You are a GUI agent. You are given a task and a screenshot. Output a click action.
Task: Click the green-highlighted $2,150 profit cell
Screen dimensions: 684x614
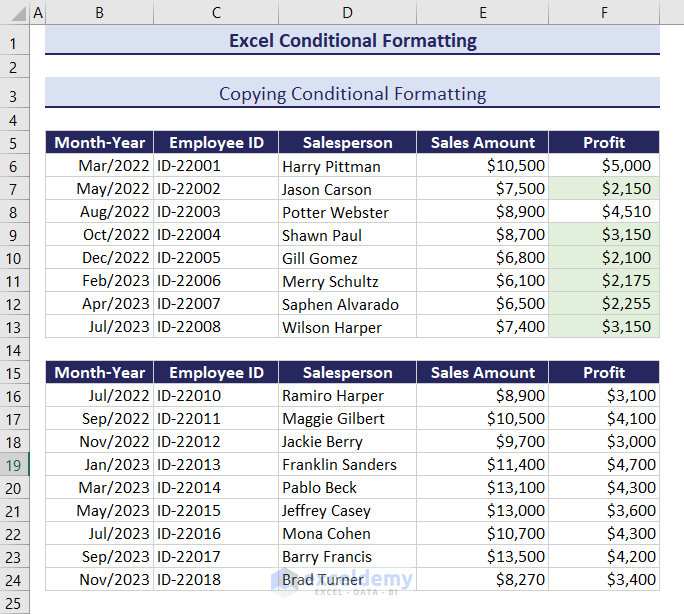pos(604,189)
